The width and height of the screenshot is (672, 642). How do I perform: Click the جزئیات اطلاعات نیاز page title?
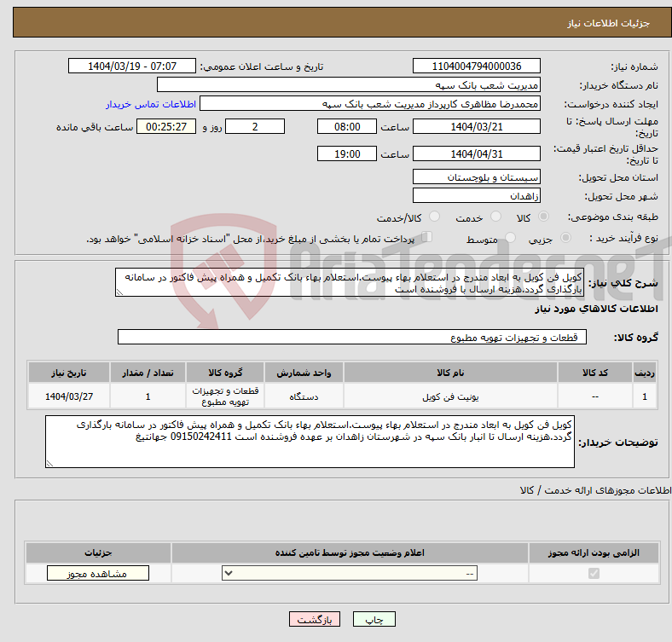pyautogui.click(x=609, y=23)
